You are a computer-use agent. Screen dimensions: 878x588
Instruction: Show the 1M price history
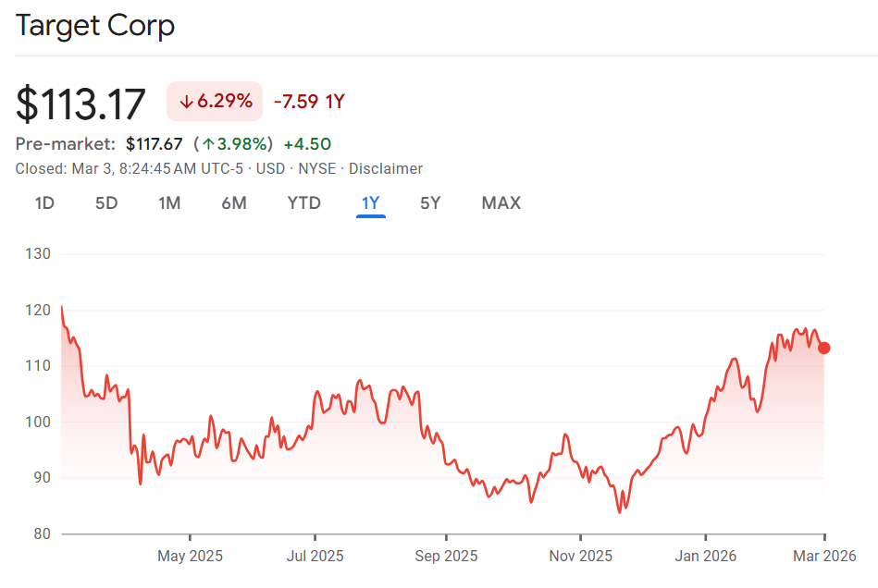click(169, 202)
